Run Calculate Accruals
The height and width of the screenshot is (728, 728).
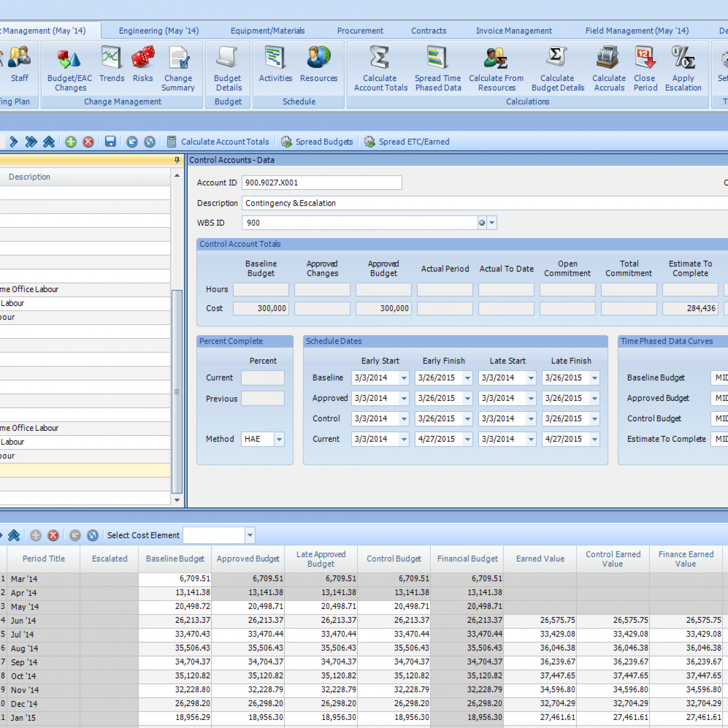609,69
